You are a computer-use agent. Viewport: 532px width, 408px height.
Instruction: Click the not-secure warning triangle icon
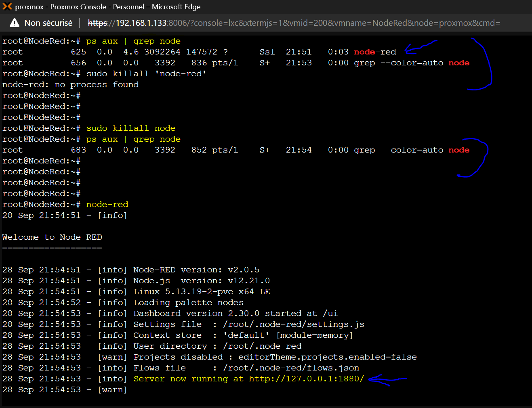click(x=15, y=23)
